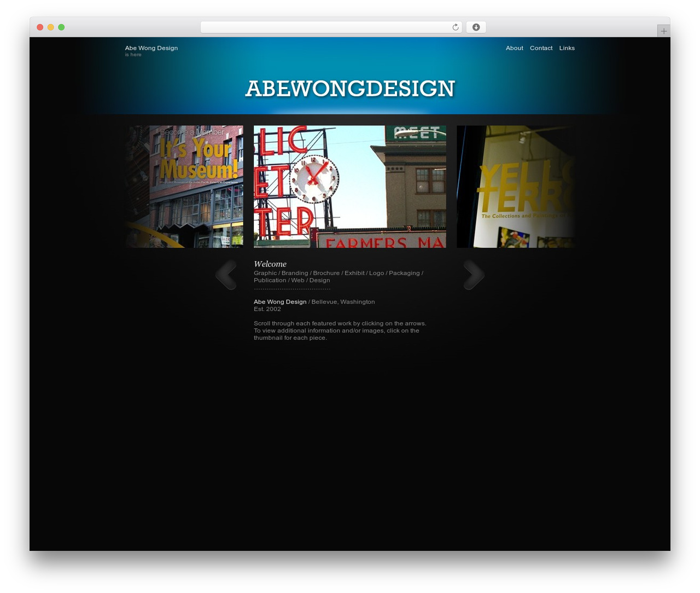Viewport: 700px width, 593px height.
Task: Select the 'Est. 2002' text
Action: point(267,309)
